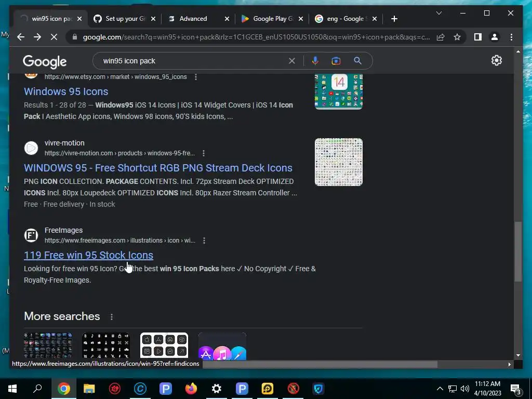Go back to the previous page
The height and width of the screenshot is (399, 532).
[21, 37]
